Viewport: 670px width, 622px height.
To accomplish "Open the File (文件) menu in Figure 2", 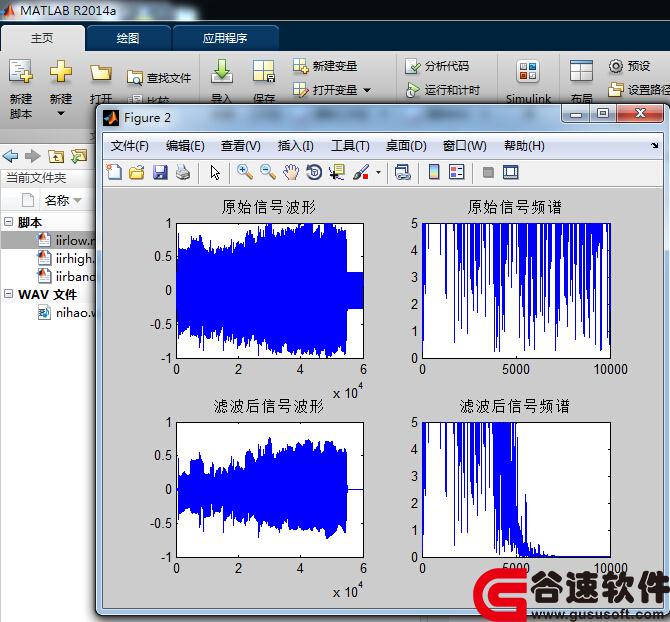I will 129,146.
